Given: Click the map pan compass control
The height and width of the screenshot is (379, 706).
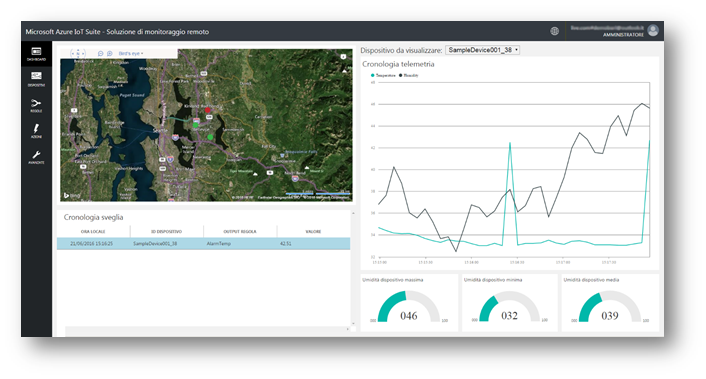Looking at the screenshot, I should tap(78, 53).
